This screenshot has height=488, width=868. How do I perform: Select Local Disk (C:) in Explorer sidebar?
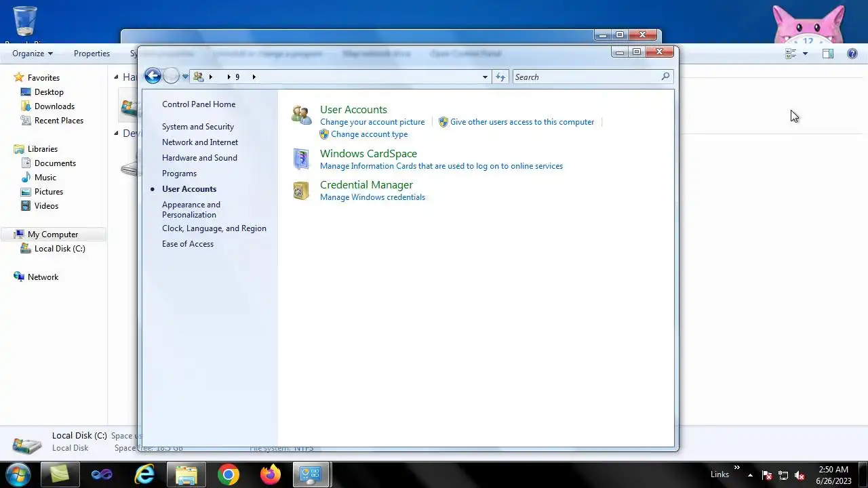(x=60, y=249)
